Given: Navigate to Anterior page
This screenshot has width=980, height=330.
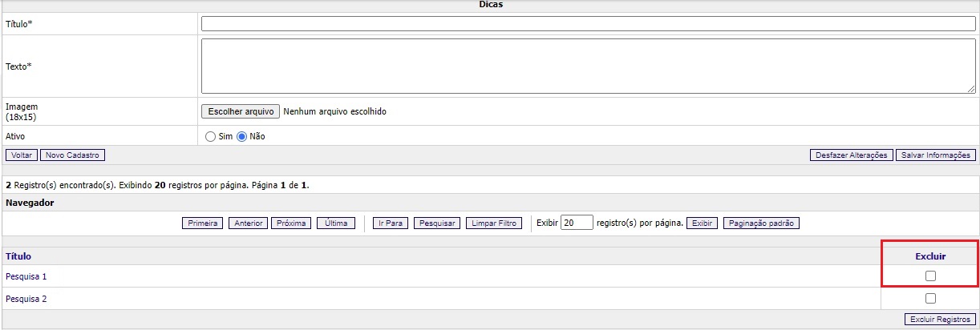Looking at the screenshot, I should click(248, 223).
